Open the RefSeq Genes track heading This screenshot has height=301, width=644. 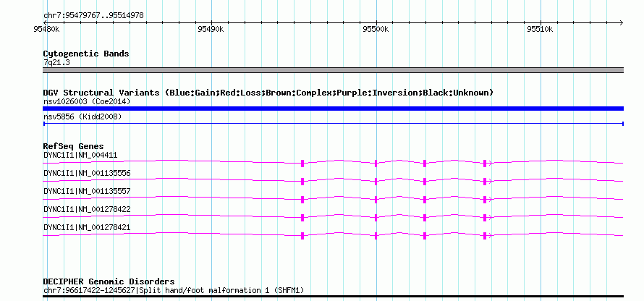[74, 146]
